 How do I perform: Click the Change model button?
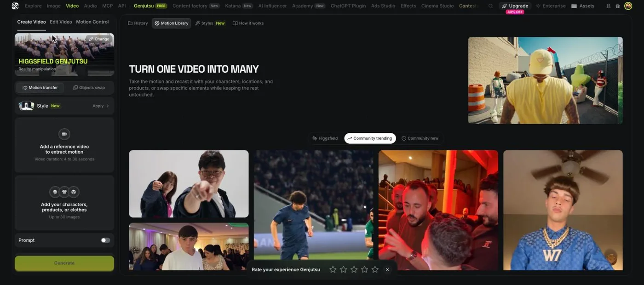[99, 39]
